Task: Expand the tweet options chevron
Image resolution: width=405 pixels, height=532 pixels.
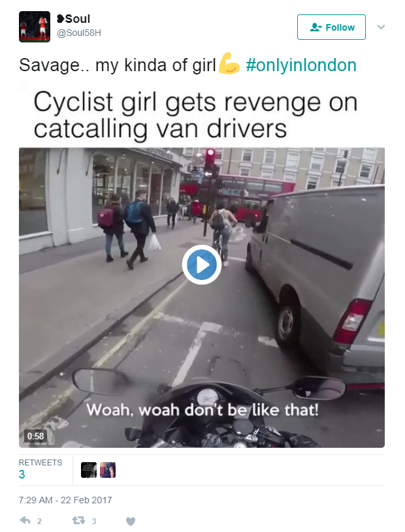Action: coord(381,27)
